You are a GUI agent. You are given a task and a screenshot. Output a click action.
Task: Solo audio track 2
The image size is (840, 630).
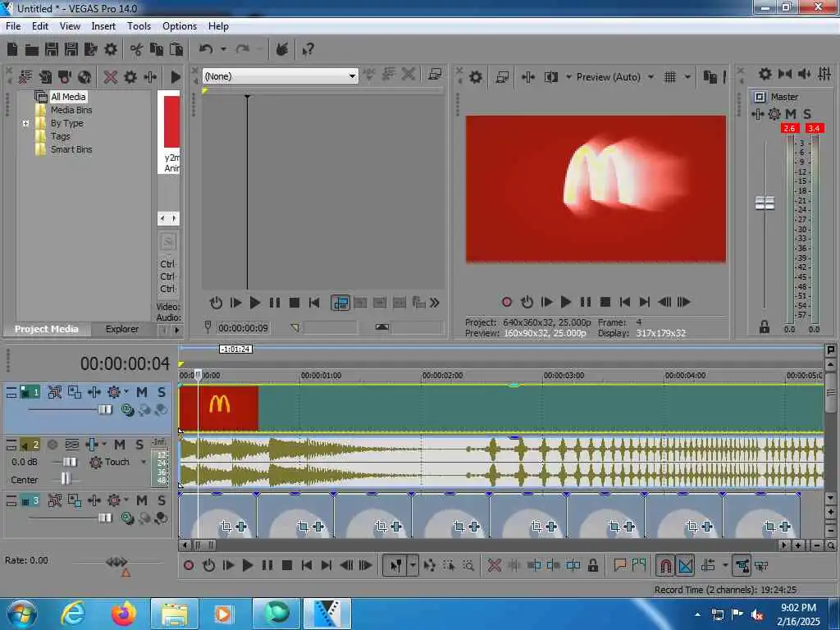[x=139, y=444]
